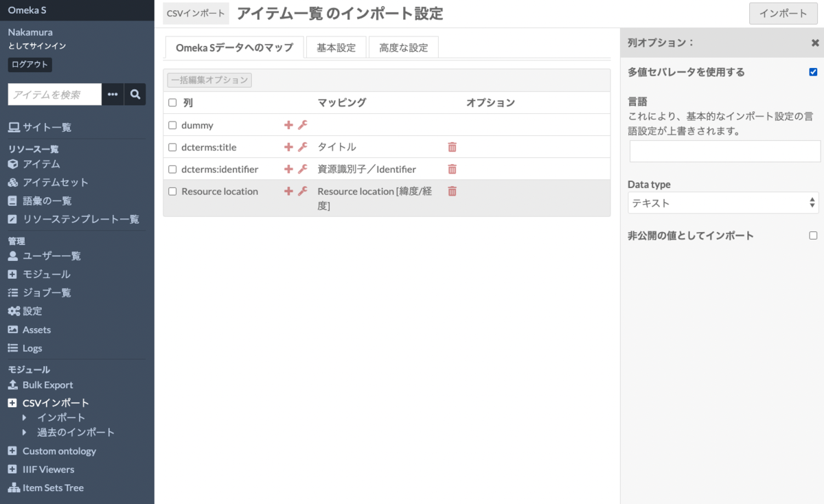Remove the Resource location mapping via trash icon

pyautogui.click(x=452, y=191)
